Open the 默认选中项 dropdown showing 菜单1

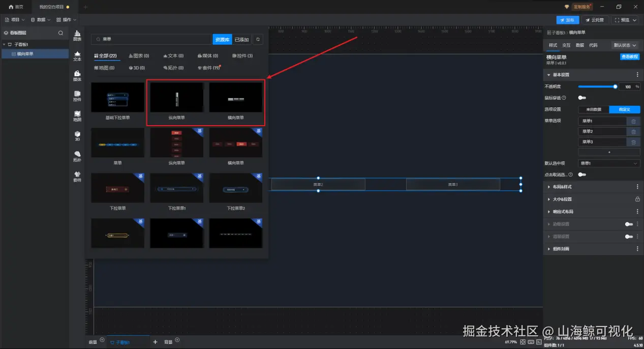[609, 163]
